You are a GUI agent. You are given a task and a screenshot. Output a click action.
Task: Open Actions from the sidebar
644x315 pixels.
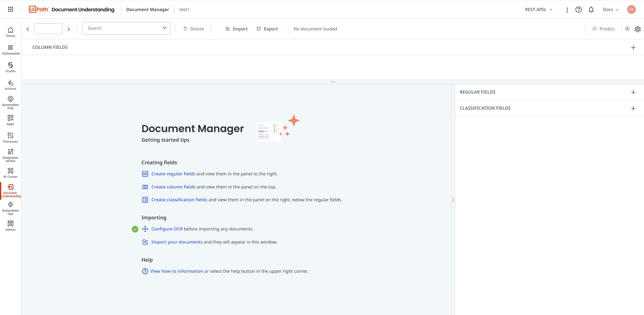pos(11,85)
